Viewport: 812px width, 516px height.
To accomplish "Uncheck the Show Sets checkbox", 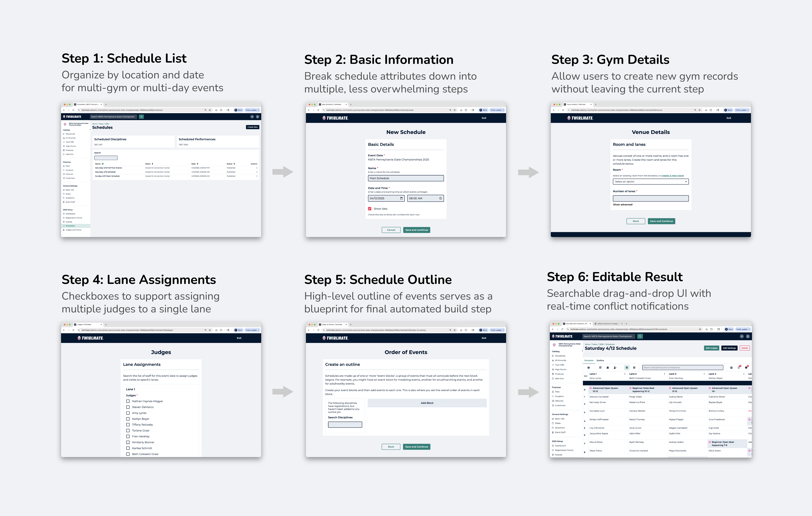I will (370, 209).
